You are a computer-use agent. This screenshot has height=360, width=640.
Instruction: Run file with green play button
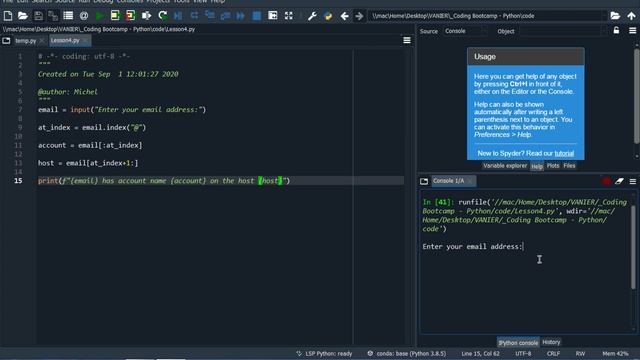(x=100, y=16)
